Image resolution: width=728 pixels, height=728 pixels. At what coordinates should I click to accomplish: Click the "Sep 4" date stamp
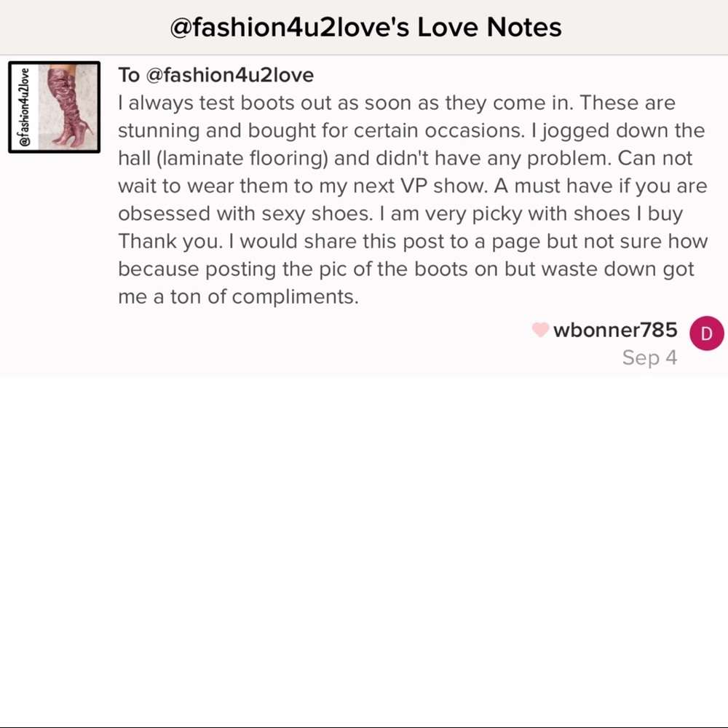[x=649, y=357]
